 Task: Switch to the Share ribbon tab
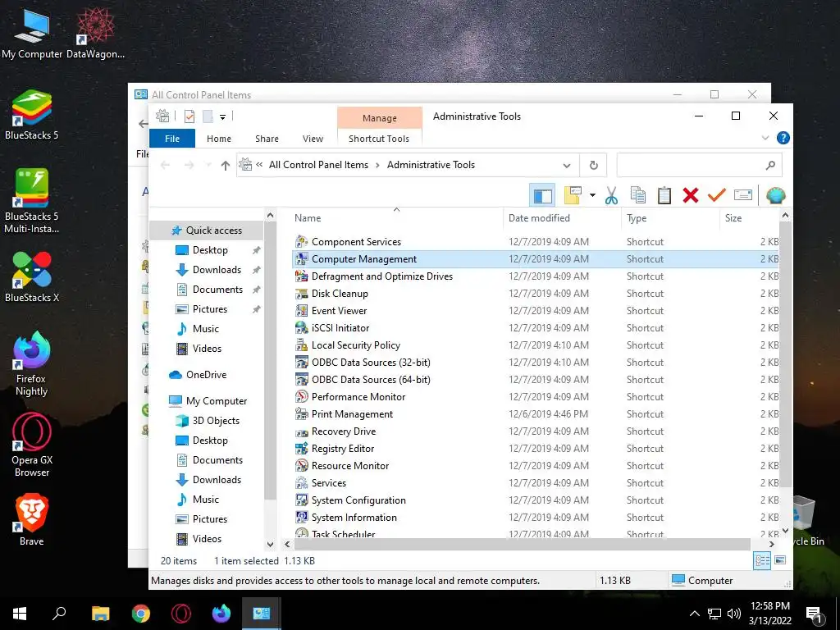click(267, 139)
